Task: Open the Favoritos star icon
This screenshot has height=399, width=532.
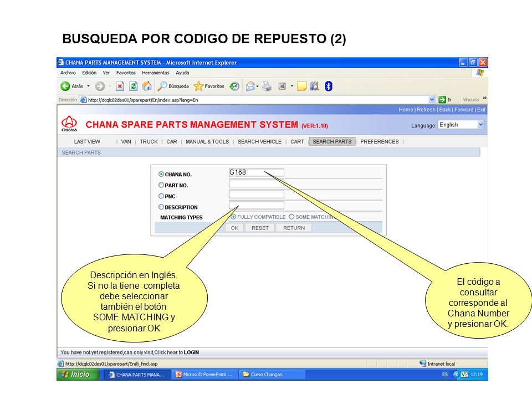Action: (x=198, y=86)
